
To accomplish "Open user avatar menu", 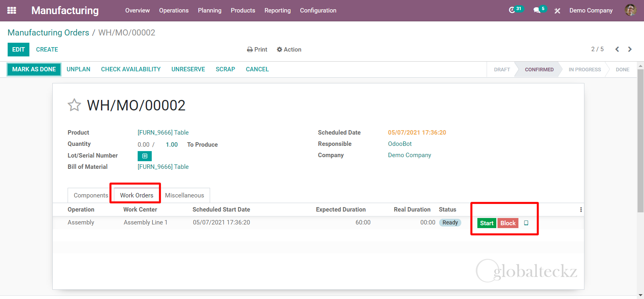I will pyautogui.click(x=630, y=10).
